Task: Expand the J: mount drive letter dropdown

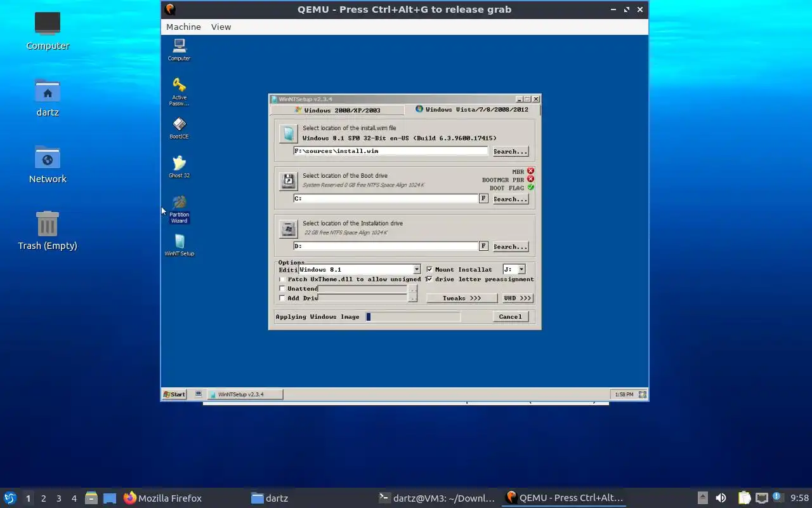Action: (521, 269)
